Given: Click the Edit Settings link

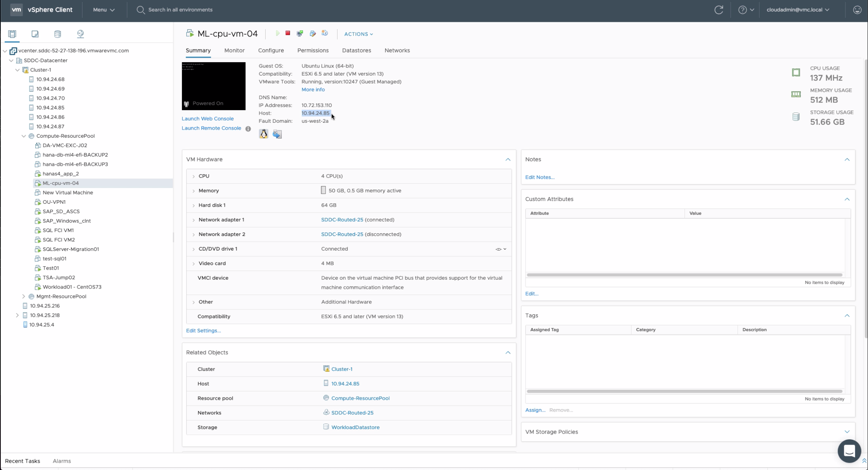Looking at the screenshot, I should pyautogui.click(x=203, y=331).
